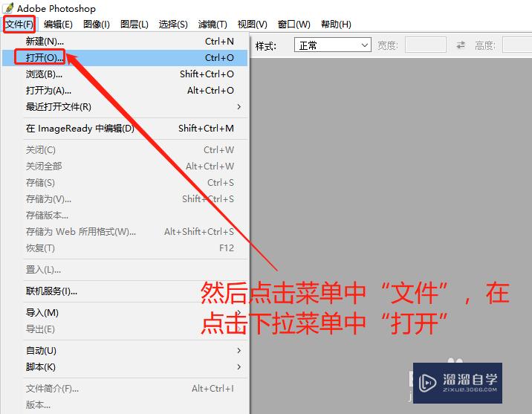Open the 样式 dropdown showing 正常
The width and height of the screenshot is (532, 414).
coord(333,45)
